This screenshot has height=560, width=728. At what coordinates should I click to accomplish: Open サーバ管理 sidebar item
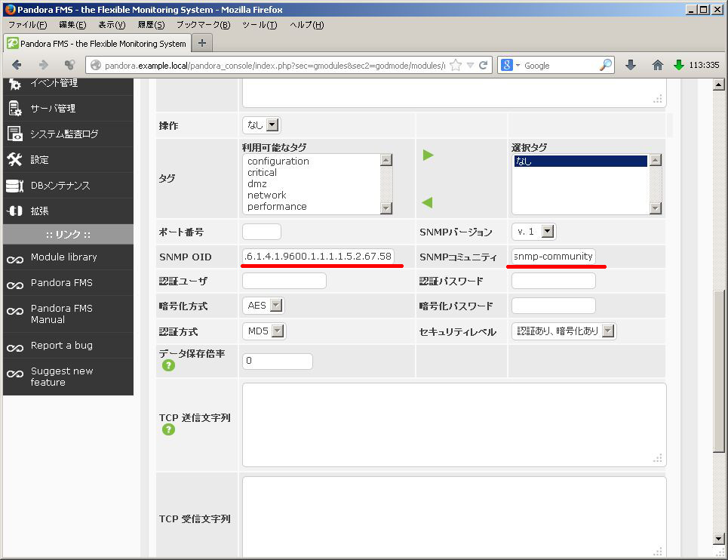tap(68, 109)
